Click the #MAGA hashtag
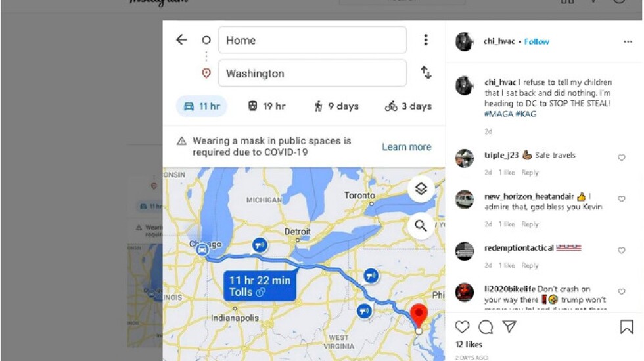The height and width of the screenshot is (361, 644). (499, 114)
